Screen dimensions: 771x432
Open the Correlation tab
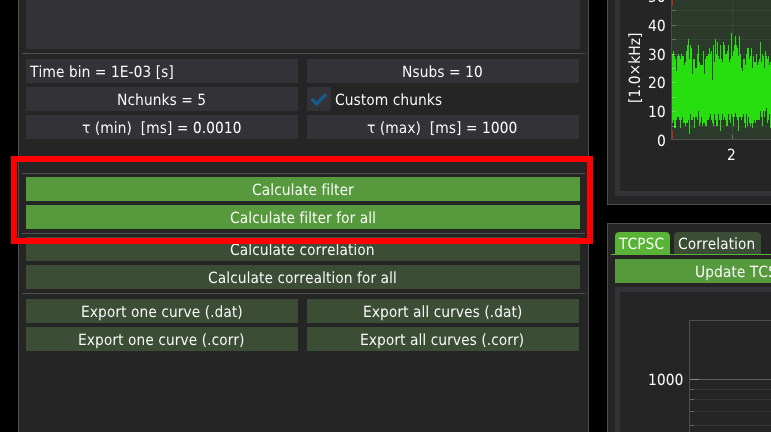(x=716, y=243)
